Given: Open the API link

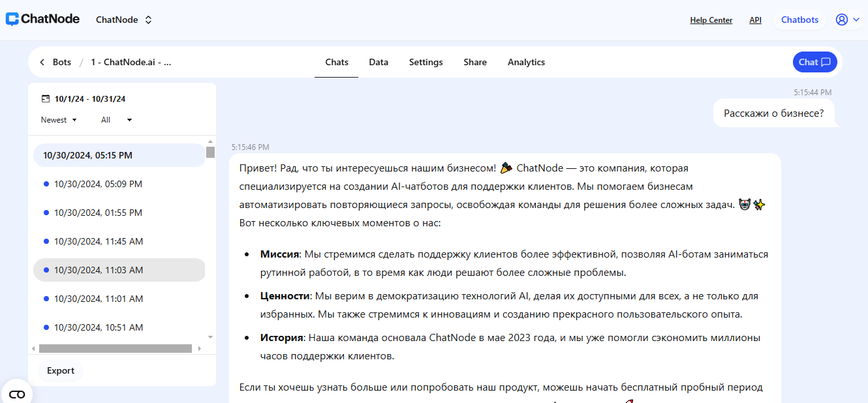Looking at the screenshot, I should tap(755, 20).
